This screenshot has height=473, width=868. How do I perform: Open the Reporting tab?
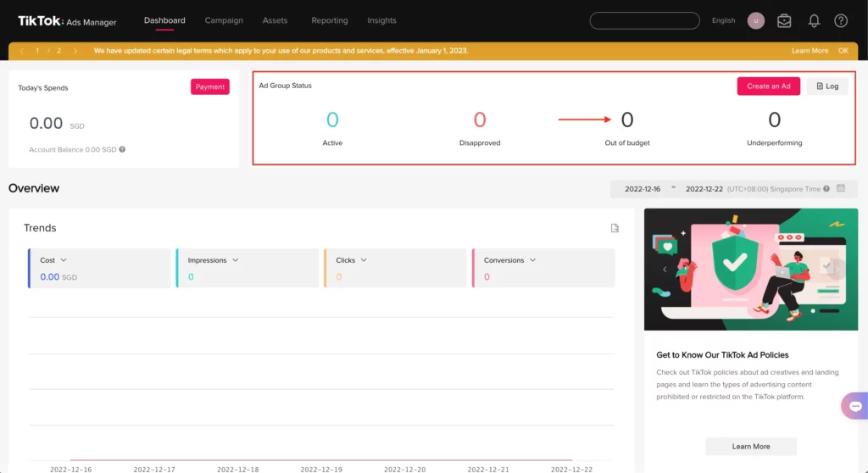(x=330, y=20)
